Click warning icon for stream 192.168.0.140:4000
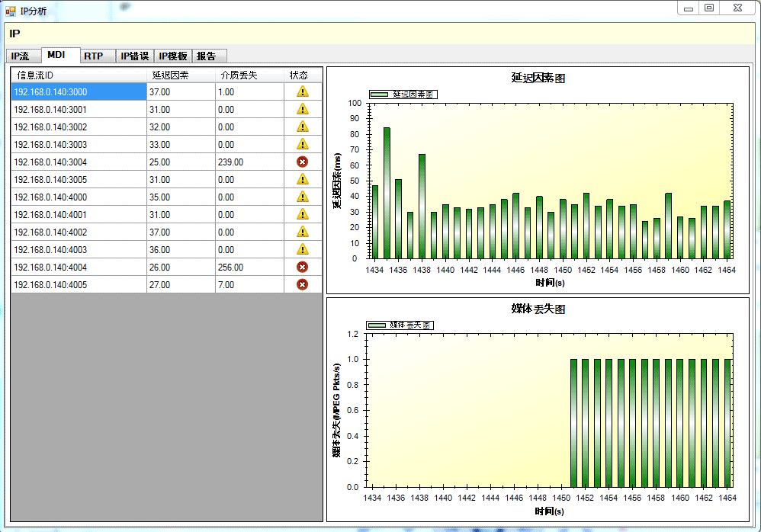 click(303, 197)
